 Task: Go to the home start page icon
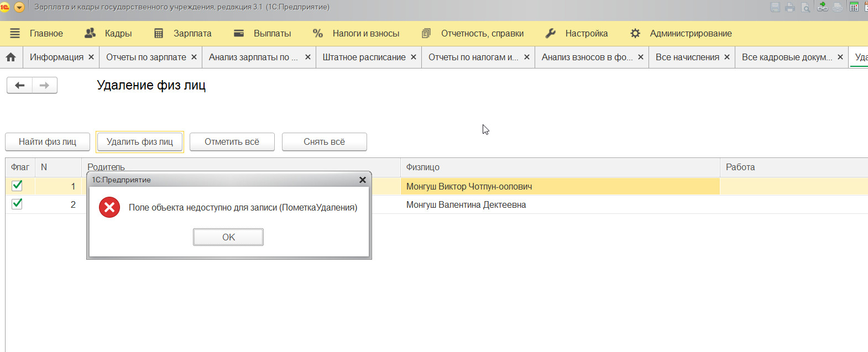click(x=11, y=57)
